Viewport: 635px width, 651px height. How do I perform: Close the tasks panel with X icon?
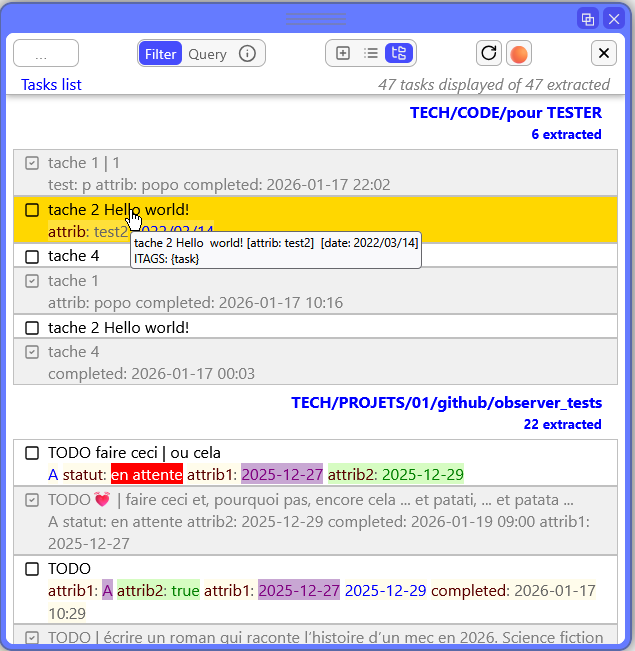pyautogui.click(x=604, y=54)
